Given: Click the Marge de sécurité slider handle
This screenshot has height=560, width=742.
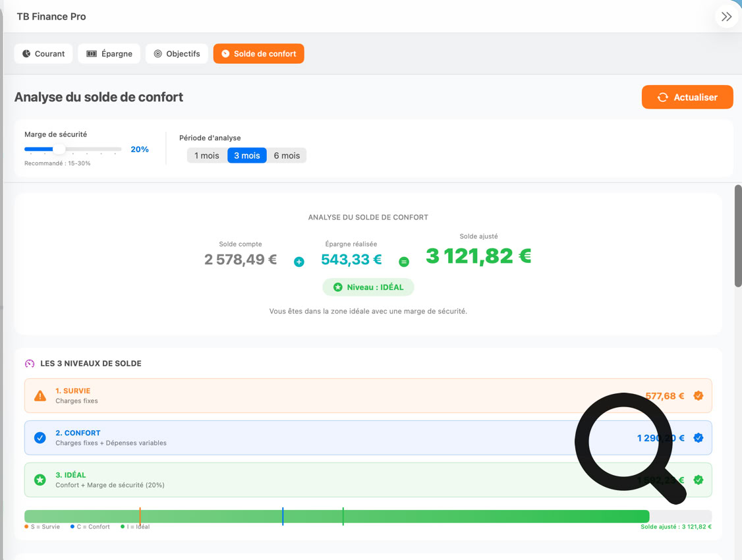Looking at the screenshot, I should (59, 150).
